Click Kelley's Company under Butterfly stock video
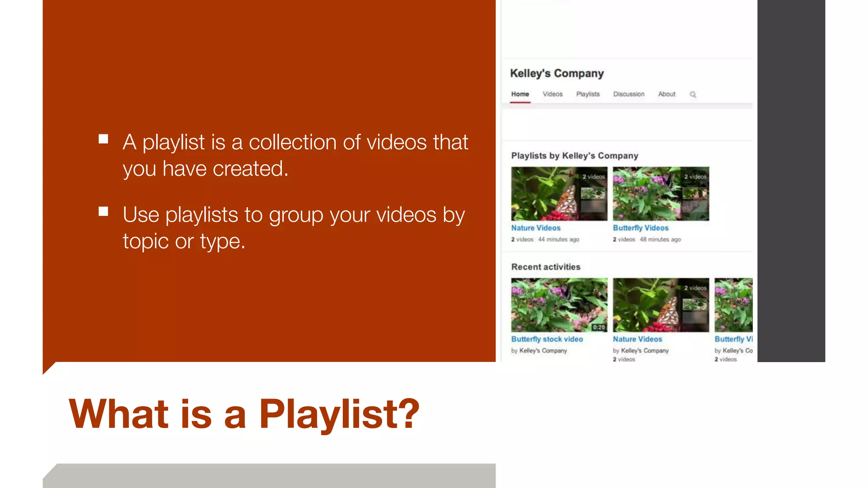 pyautogui.click(x=543, y=351)
